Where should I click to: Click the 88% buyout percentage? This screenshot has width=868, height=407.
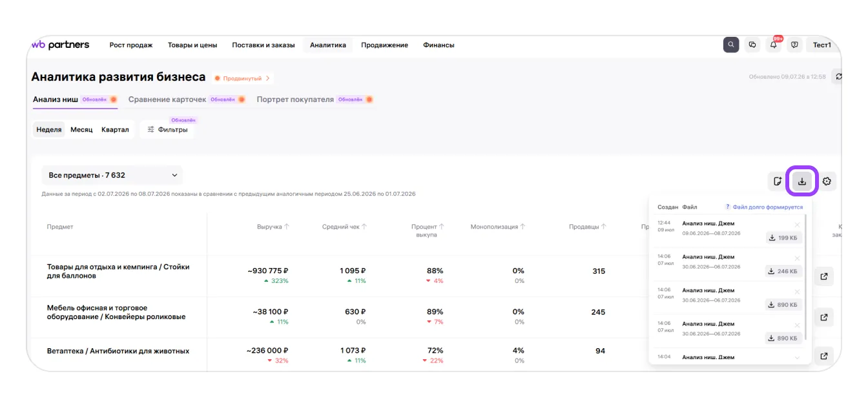pos(435,271)
